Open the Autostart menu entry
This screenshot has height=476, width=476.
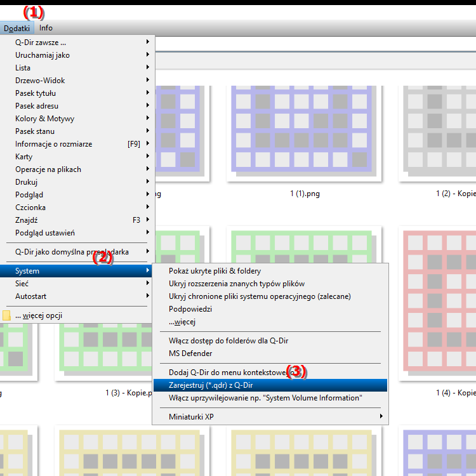pyautogui.click(x=77, y=296)
